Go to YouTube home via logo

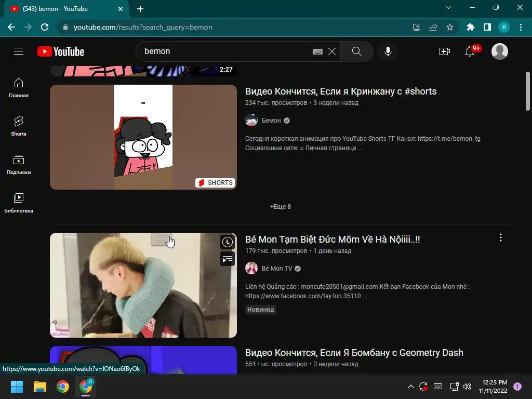click(61, 51)
